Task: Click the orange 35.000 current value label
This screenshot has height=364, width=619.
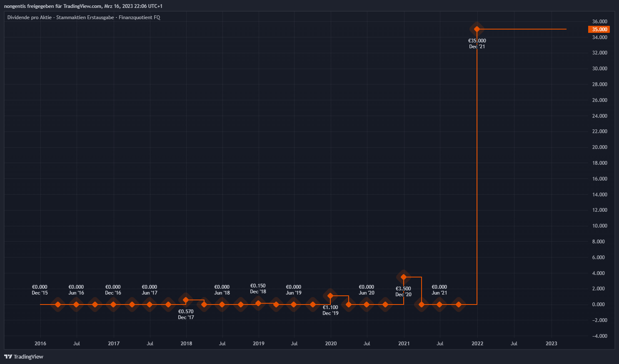Action: coord(599,30)
